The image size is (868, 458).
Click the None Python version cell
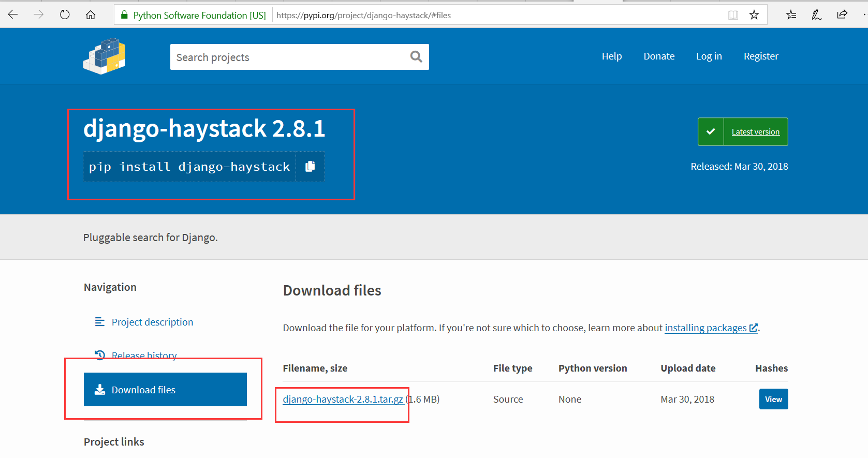click(570, 399)
